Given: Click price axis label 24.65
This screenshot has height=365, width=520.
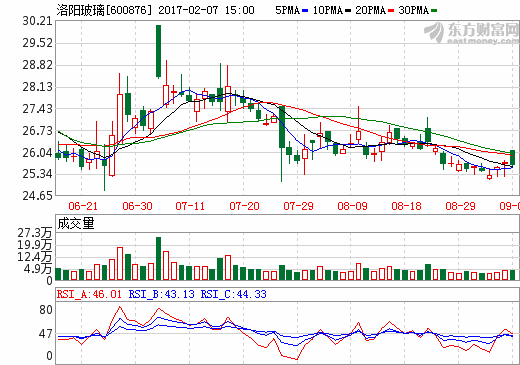Looking at the screenshot, I should [38, 196].
